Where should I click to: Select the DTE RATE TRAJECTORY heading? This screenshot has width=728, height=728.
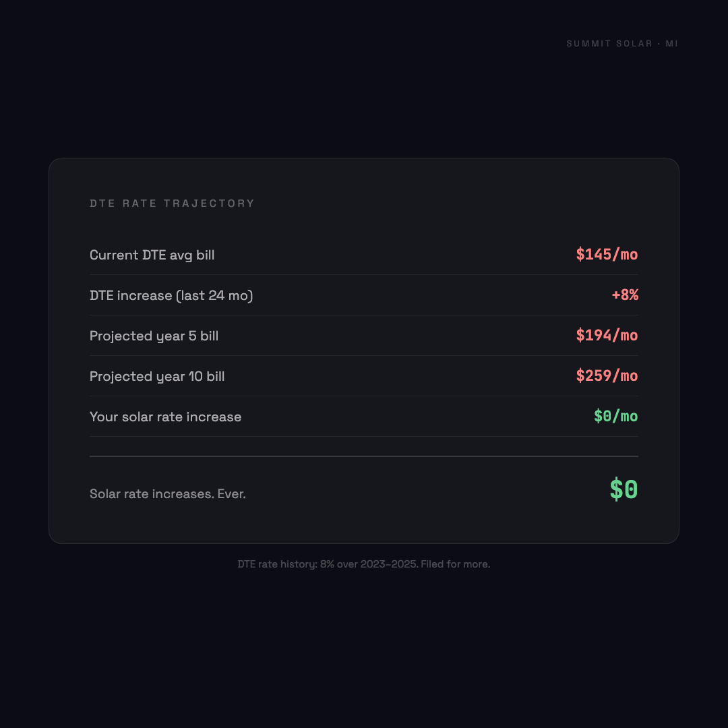coord(173,204)
